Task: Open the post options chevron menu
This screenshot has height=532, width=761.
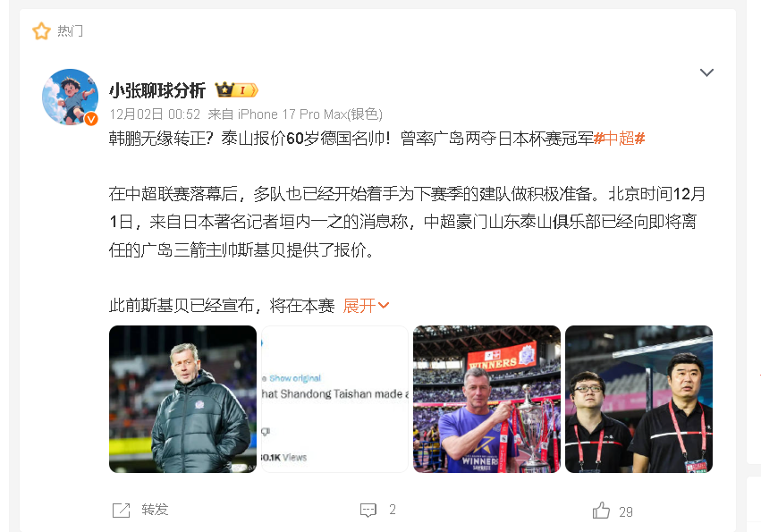Action: (x=706, y=72)
